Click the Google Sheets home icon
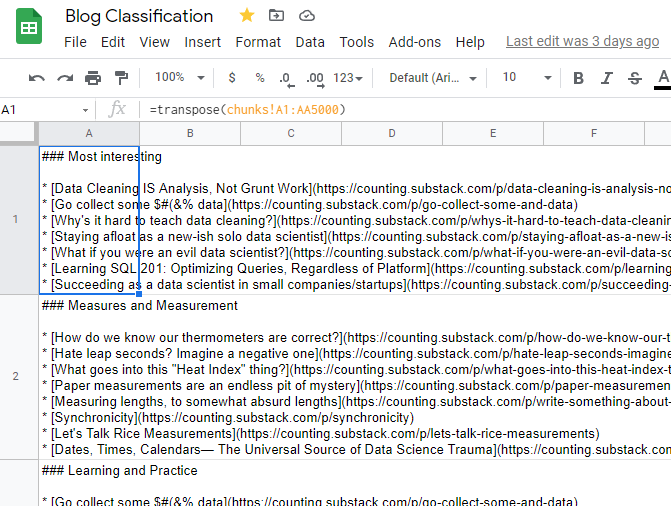Image resolution: width=671 pixels, height=506 pixels. pyautogui.click(x=28, y=27)
